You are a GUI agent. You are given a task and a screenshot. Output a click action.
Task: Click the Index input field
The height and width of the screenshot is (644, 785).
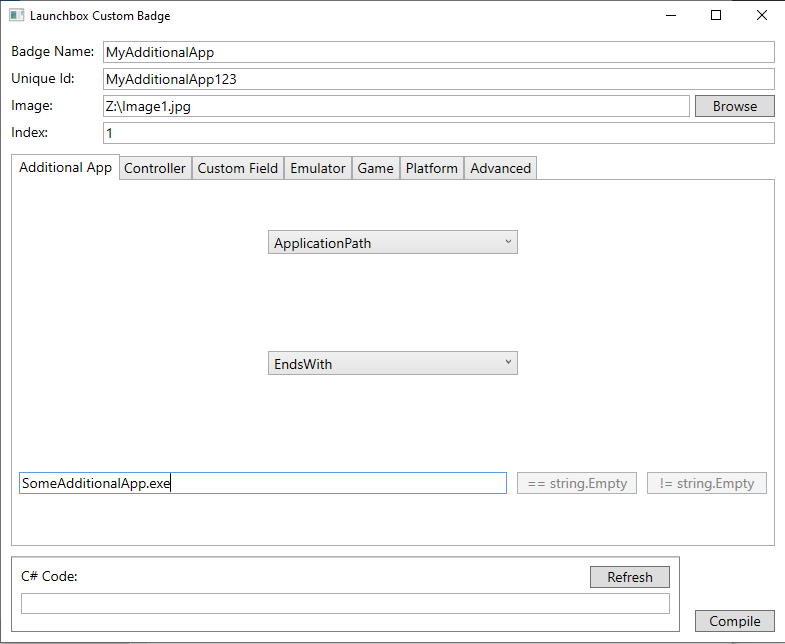439,133
